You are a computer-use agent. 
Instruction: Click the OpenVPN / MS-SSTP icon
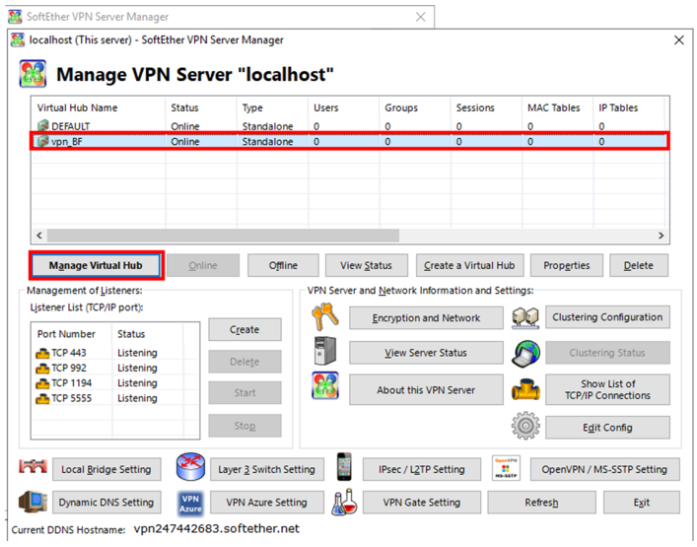click(x=506, y=468)
